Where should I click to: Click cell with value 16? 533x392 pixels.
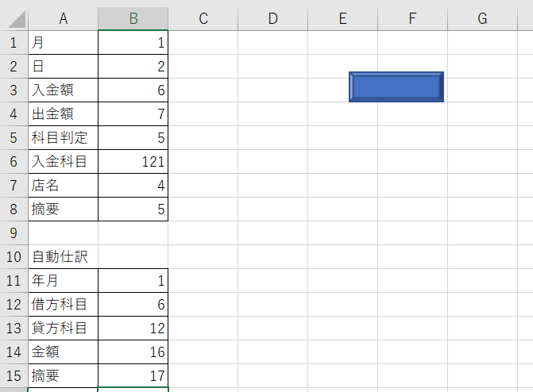(133, 352)
